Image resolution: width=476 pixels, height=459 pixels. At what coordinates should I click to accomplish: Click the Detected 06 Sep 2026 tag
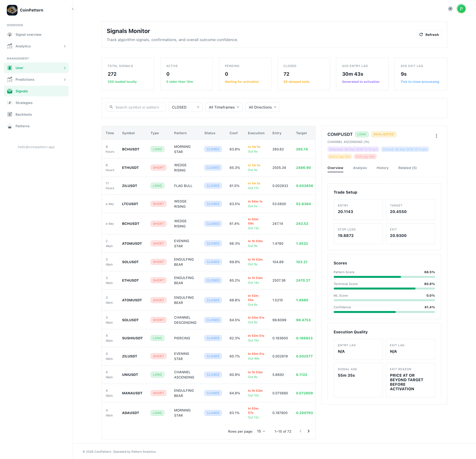[x=353, y=149]
